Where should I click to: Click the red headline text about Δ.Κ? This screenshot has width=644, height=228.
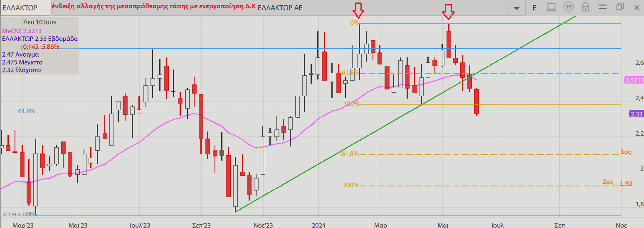click(154, 7)
